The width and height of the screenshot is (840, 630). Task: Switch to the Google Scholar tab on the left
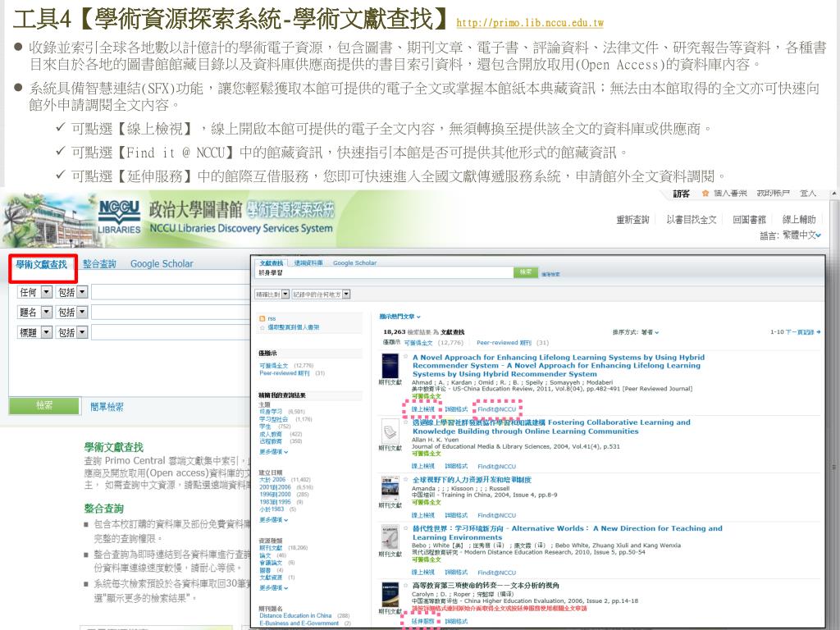coord(162,264)
